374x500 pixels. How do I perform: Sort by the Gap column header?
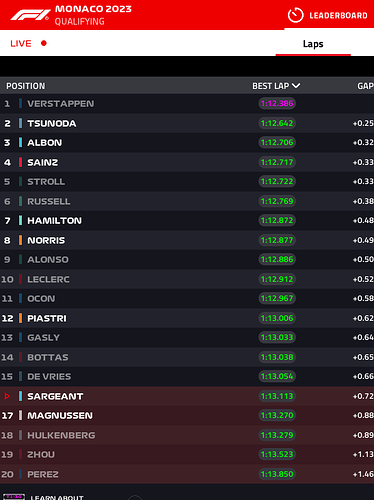(365, 86)
